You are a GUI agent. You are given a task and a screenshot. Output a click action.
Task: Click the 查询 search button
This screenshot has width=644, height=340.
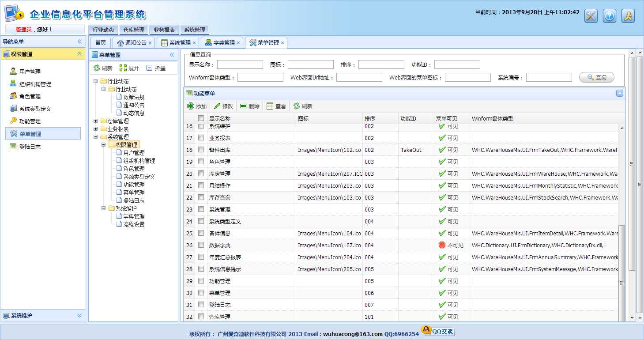coord(597,78)
